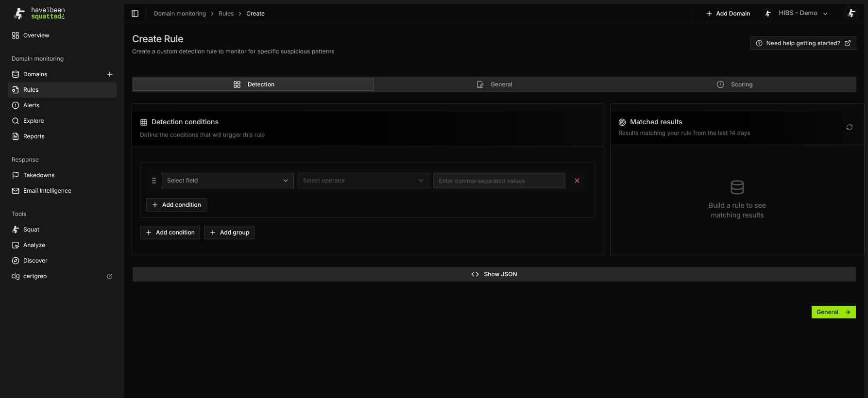The width and height of the screenshot is (868, 398).
Task: Click Domain monitoring breadcrumb
Action: [180, 14]
